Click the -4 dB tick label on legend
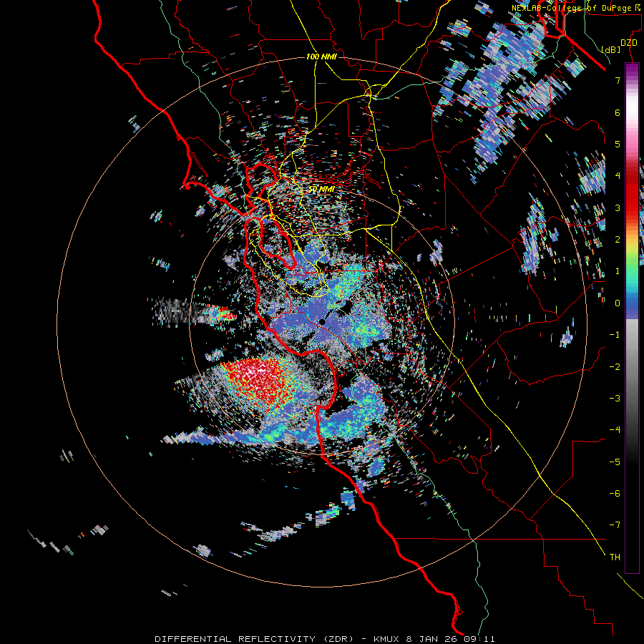This screenshot has width=644, height=644. [x=615, y=430]
